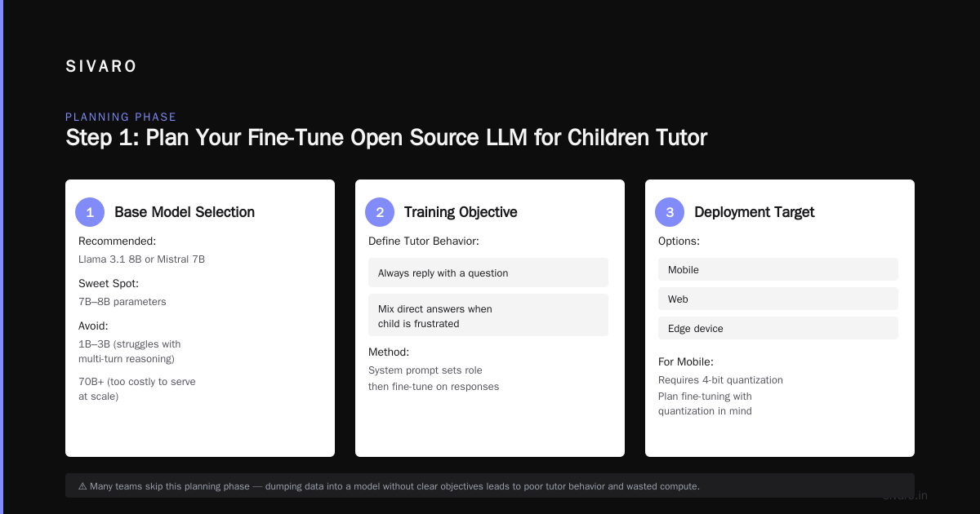Click the SIVARO logo text
980x514 pixels.
point(101,67)
